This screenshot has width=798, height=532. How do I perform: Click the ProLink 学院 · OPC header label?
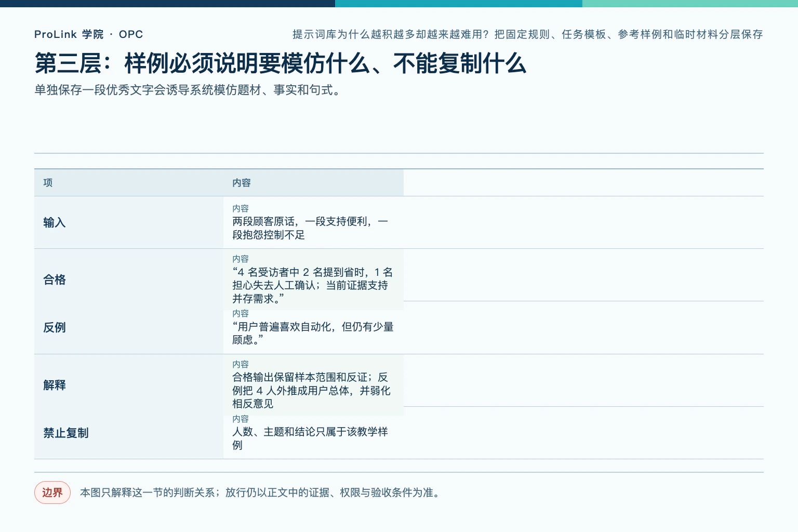88,34
